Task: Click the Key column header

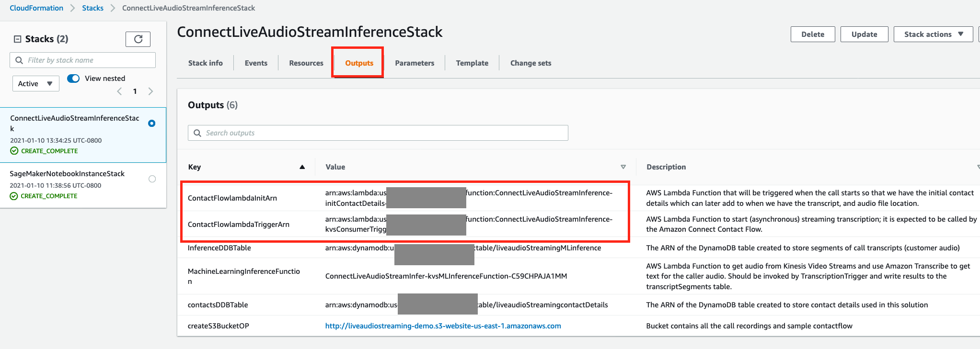Action: pos(194,167)
